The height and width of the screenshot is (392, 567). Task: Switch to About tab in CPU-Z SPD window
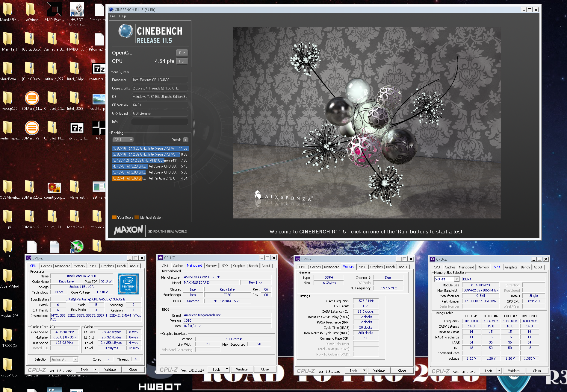(538, 267)
